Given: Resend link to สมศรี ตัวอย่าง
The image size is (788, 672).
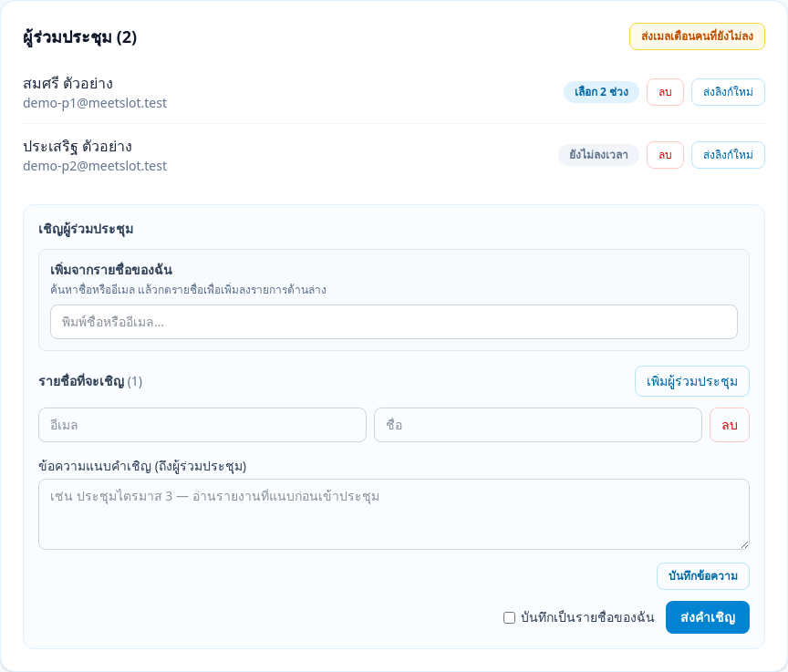Looking at the screenshot, I should [x=728, y=92].
